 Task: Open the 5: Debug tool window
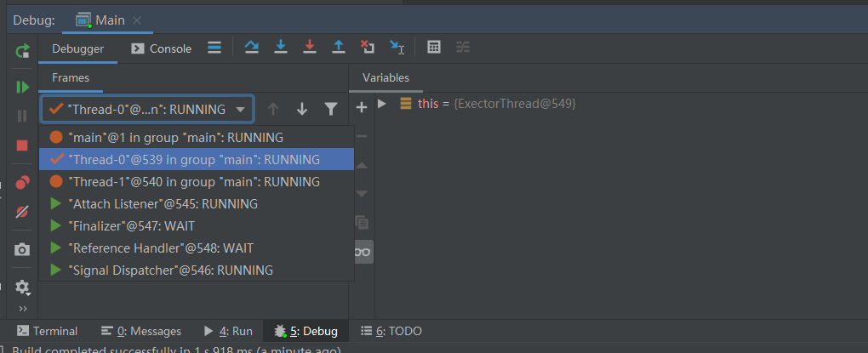[306, 331]
